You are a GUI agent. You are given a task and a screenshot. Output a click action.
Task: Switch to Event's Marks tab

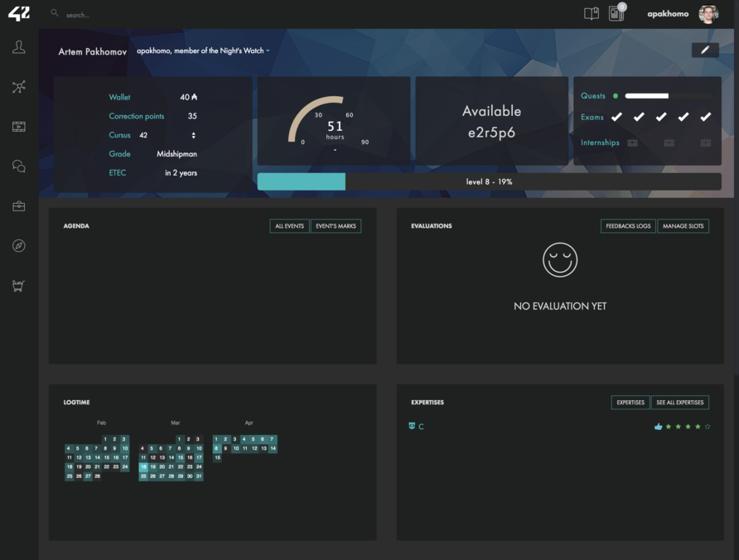(336, 226)
